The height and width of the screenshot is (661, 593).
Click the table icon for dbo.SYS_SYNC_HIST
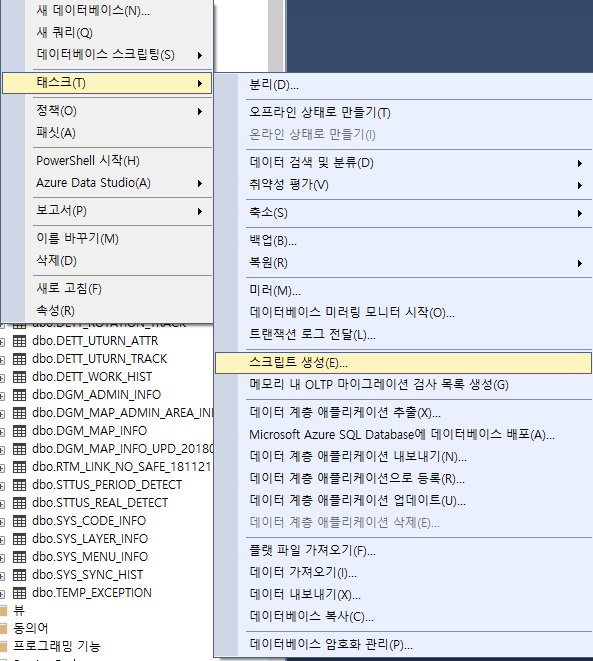pos(19,575)
